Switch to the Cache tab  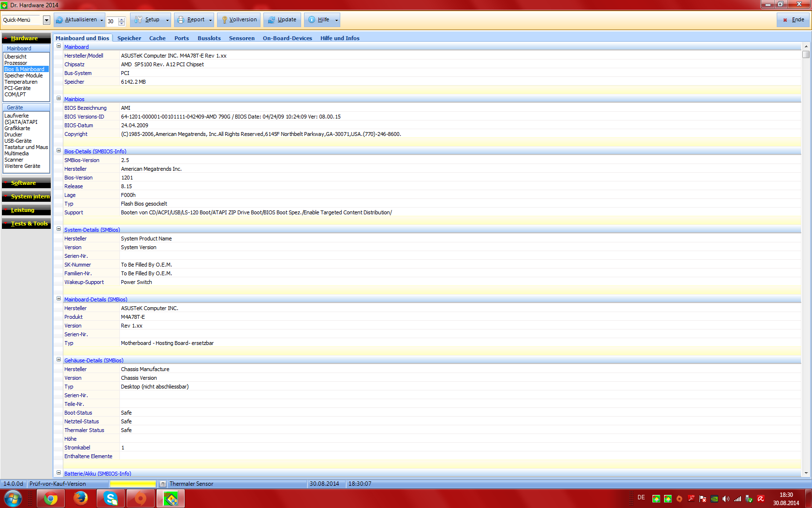[x=157, y=38]
